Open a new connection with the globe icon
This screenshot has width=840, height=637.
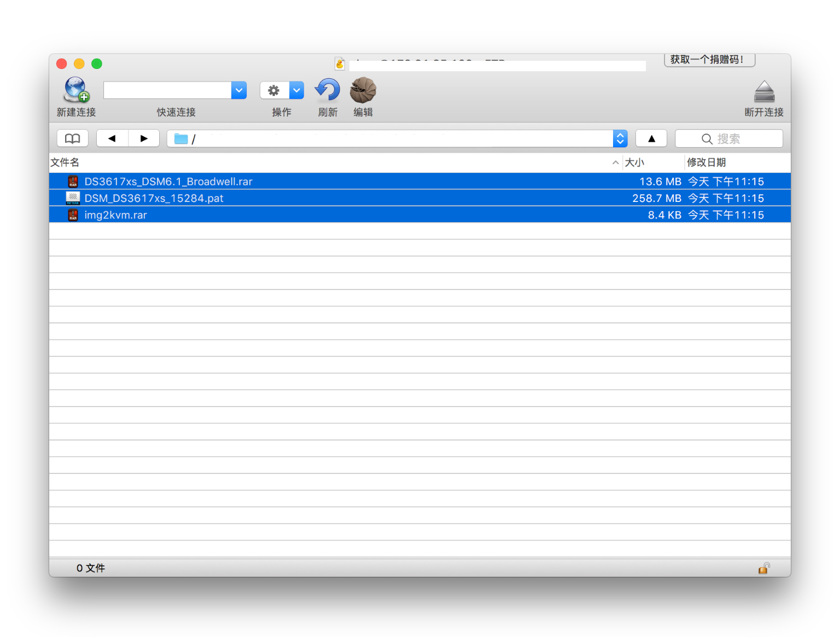click(76, 90)
